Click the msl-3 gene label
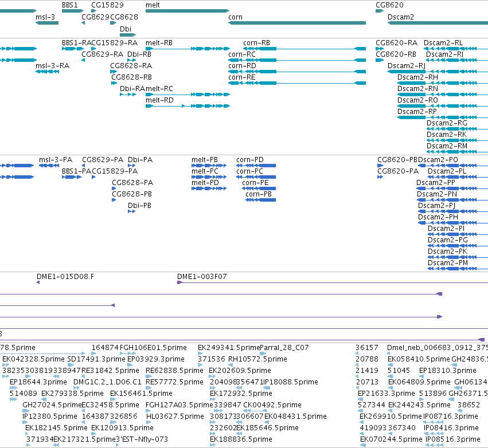Viewport: 488px width, 448px height. coord(45,17)
